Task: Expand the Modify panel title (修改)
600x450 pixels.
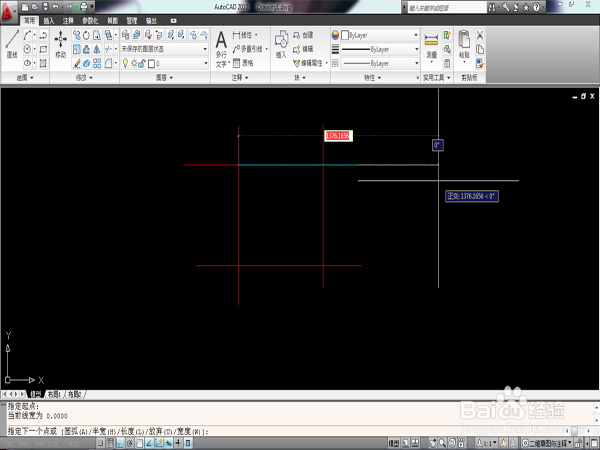Action: [x=84, y=78]
